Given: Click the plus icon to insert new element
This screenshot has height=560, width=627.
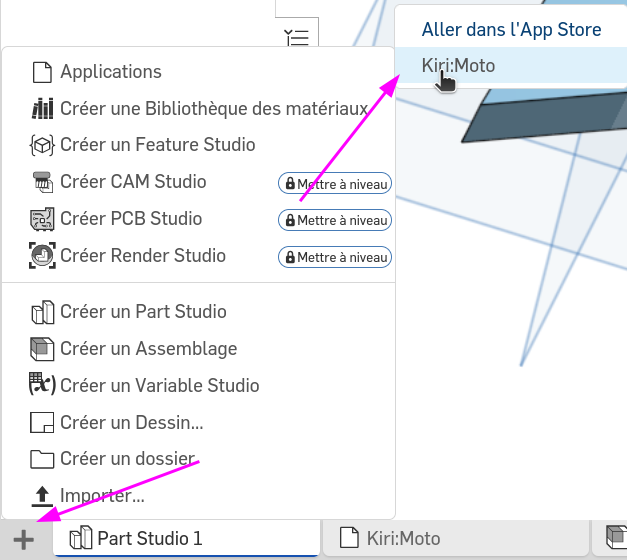Looking at the screenshot, I should click(24, 540).
